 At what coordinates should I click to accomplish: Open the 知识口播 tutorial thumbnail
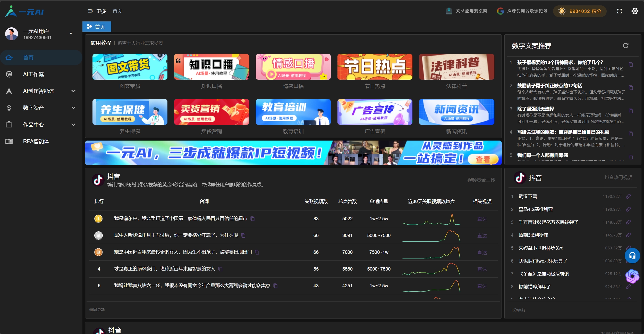coord(211,67)
